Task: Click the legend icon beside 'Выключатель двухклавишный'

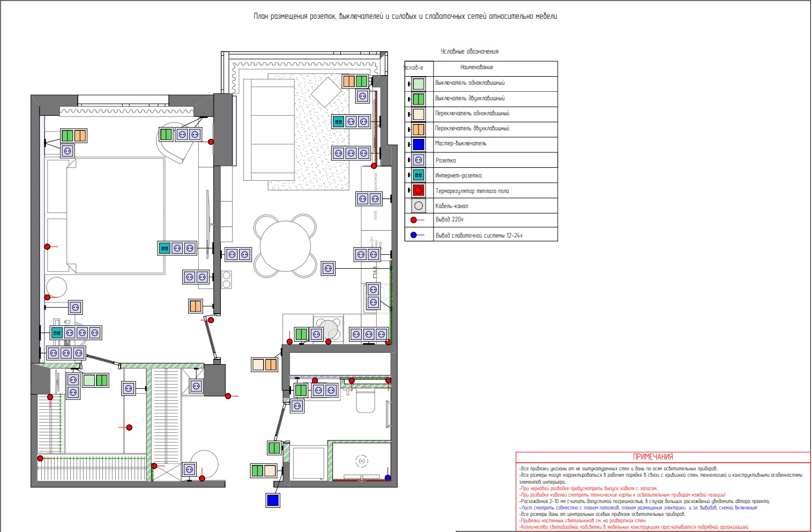Action: [x=418, y=99]
